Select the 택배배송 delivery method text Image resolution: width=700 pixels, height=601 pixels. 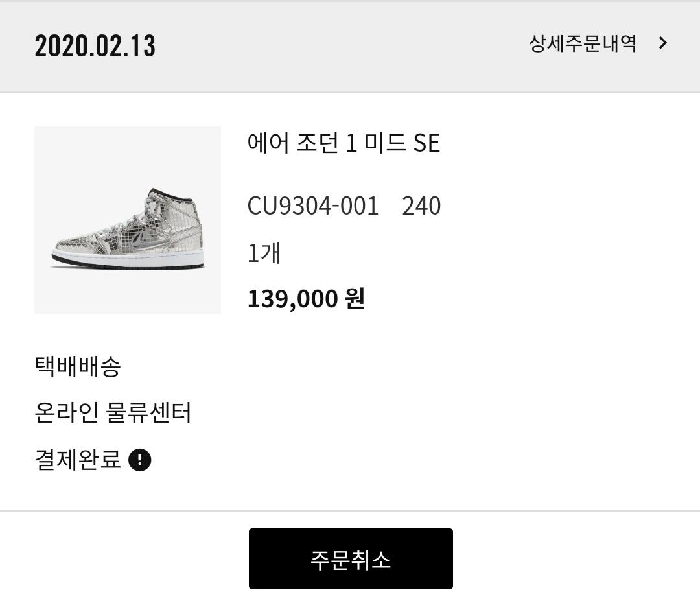[x=78, y=366]
